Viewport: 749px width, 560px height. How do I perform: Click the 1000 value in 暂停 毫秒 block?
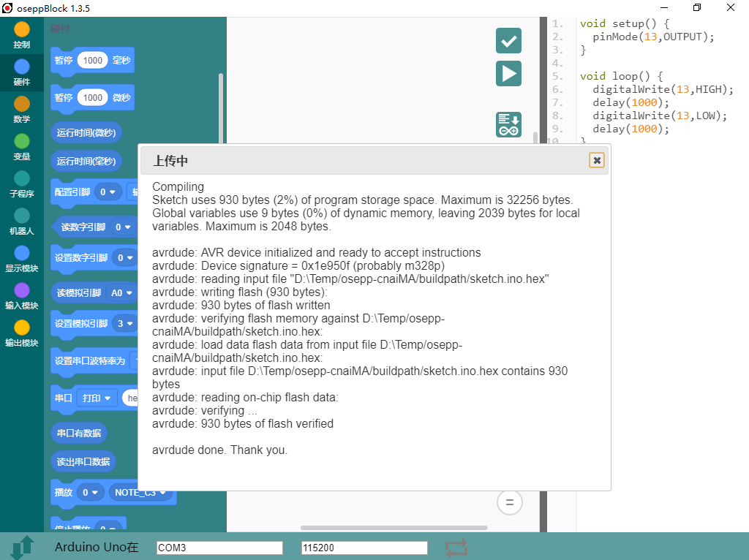pyautogui.click(x=93, y=61)
